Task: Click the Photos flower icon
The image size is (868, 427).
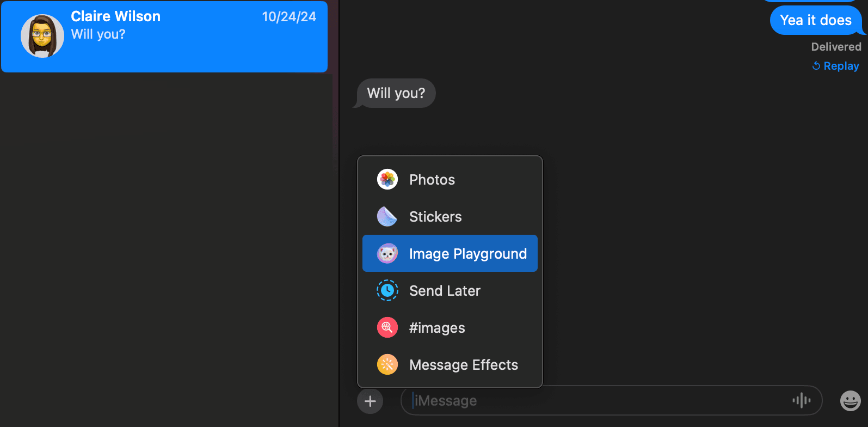Action: pos(387,180)
